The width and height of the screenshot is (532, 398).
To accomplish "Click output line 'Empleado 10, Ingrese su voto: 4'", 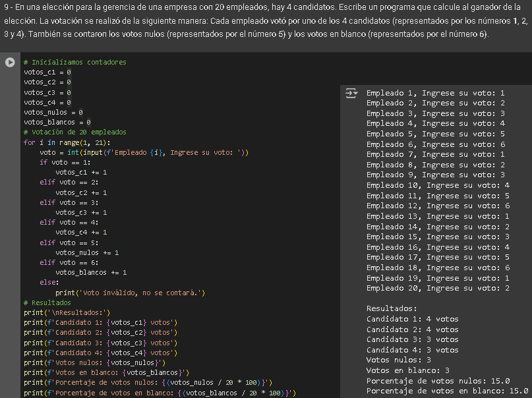I will pyautogui.click(x=438, y=185).
